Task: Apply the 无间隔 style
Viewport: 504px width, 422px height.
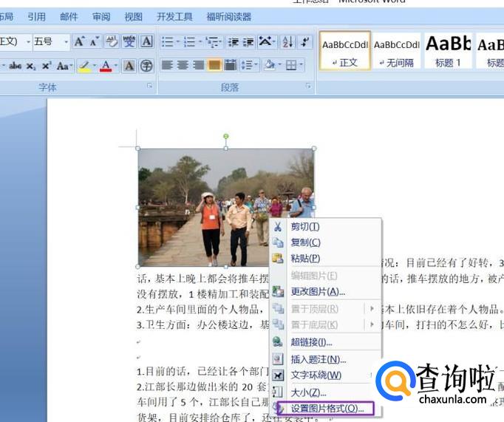Action: click(x=397, y=51)
